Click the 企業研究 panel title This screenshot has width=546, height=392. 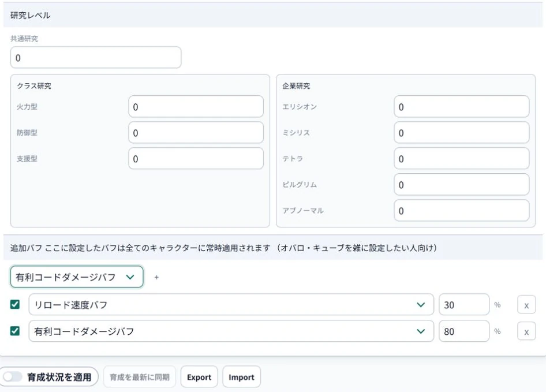tap(296, 86)
